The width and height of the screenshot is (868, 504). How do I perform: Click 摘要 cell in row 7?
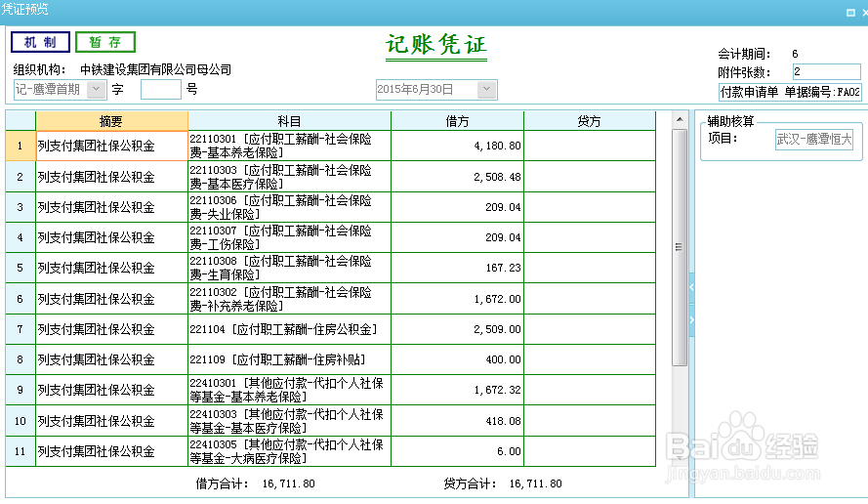tap(112, 329)
